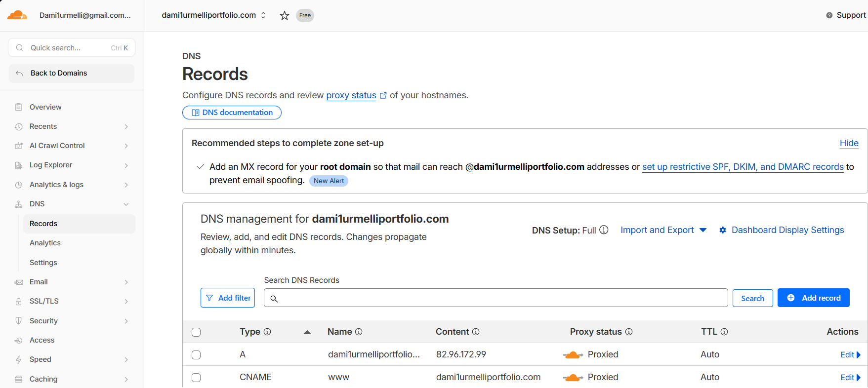868x388 pixels.
Task: Click the proxy status link
Action: tap(351, 95)
